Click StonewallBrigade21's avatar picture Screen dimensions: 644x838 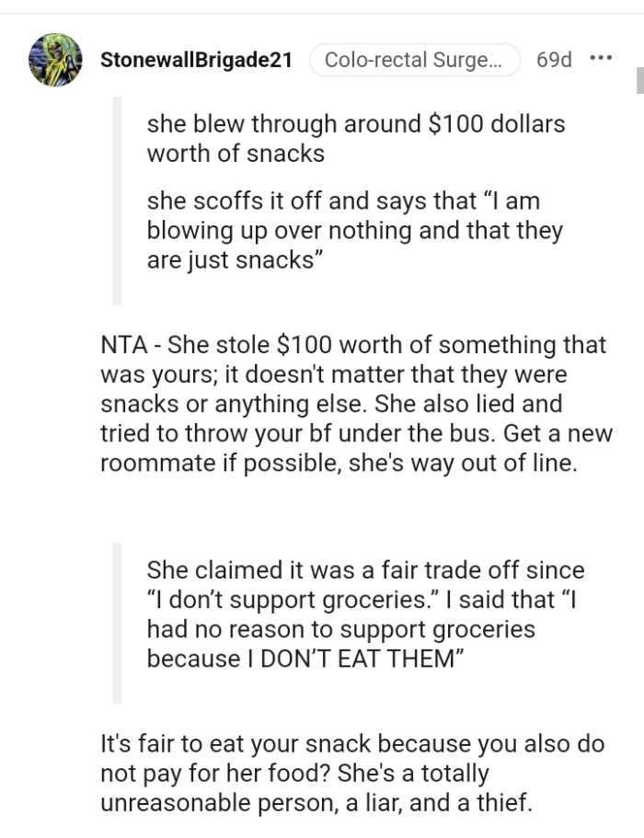click(x=55, y=58)
